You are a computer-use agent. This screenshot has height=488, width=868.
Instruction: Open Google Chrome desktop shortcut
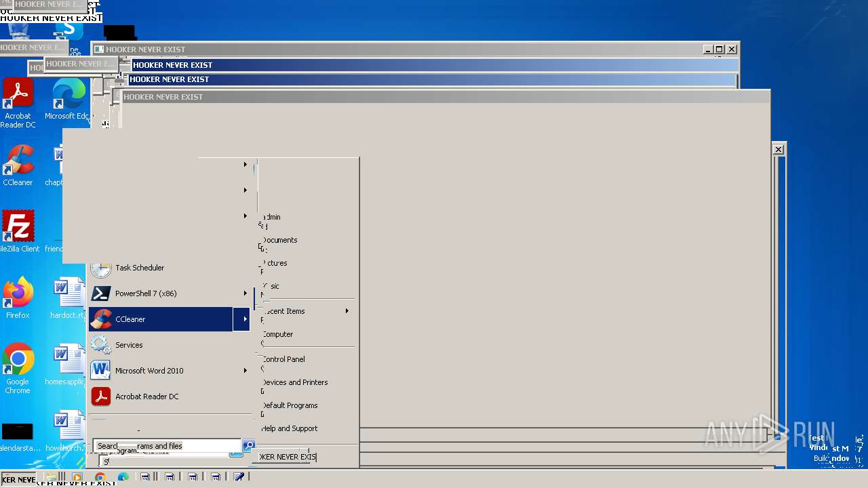18,369
